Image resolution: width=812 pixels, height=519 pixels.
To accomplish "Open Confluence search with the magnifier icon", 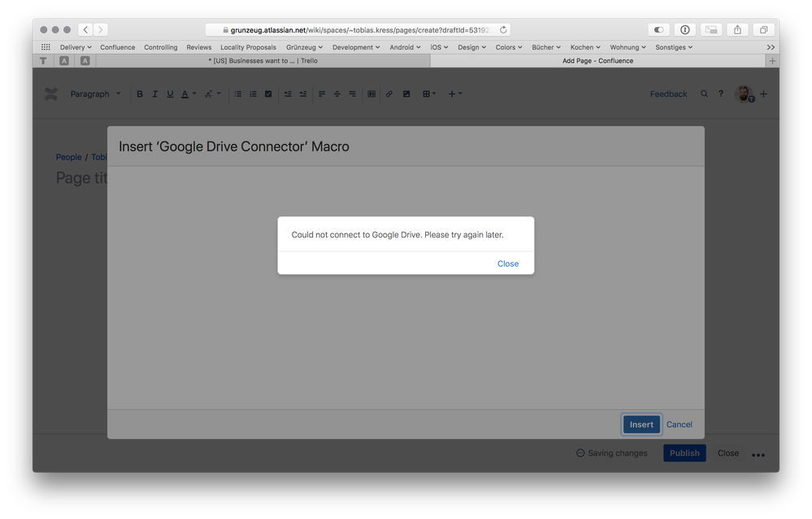I will [704, 94].
